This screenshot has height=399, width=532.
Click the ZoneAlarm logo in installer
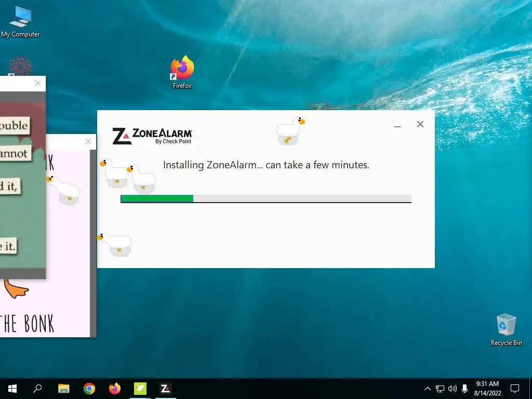click(152, 136)
